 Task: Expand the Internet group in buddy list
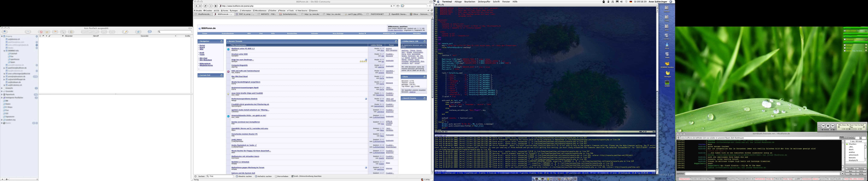(x=844, y=34)
